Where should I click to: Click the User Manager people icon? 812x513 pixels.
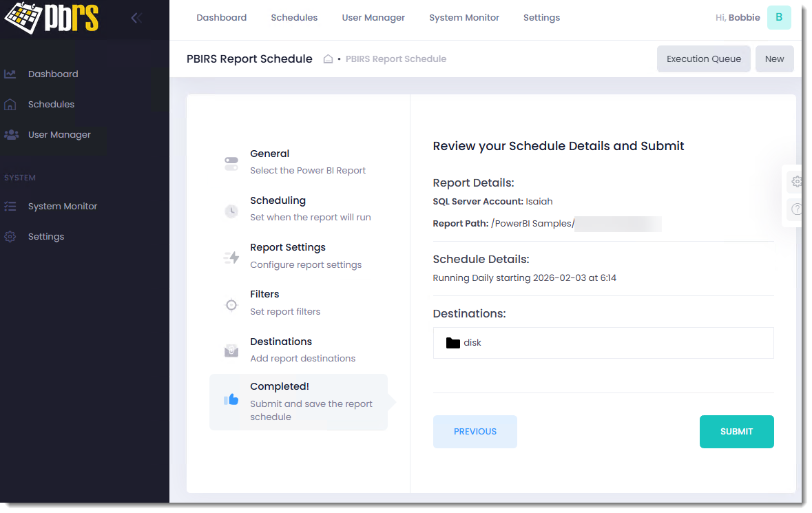click(10, 135)
